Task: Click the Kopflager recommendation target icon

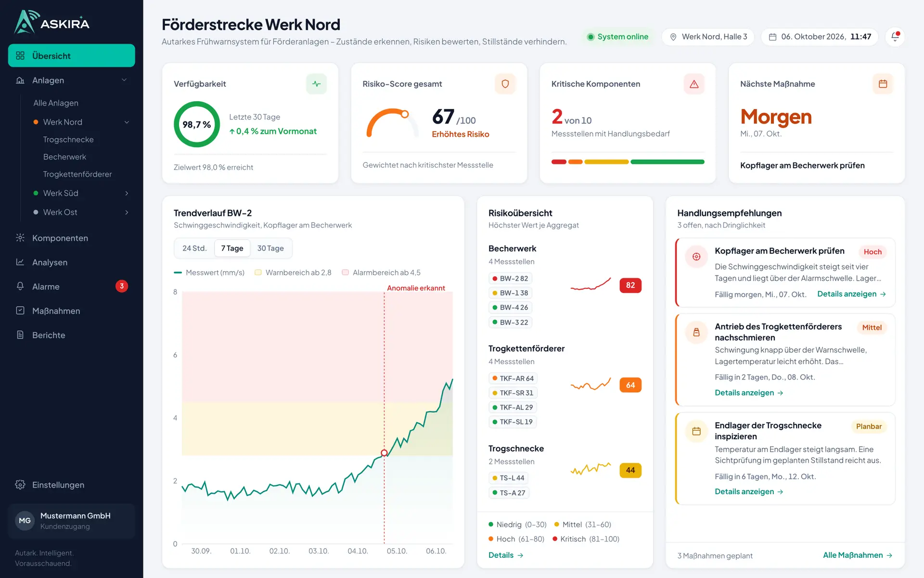Action: [x=696, y=257]
